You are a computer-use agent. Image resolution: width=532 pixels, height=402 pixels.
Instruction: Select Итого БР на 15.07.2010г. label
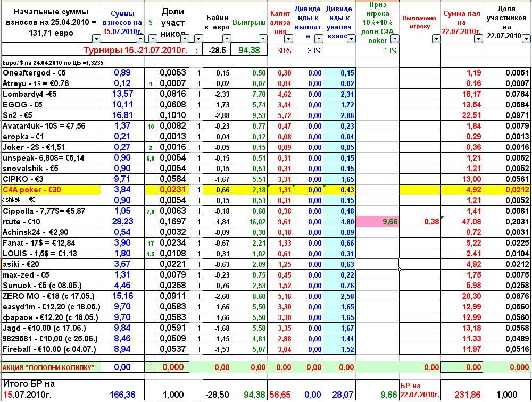click(x=51, y=390)
